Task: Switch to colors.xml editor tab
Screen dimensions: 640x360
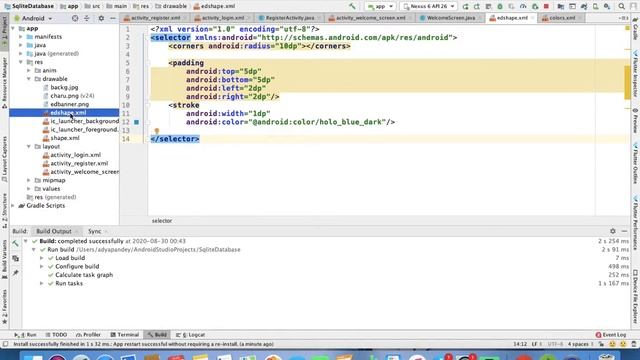Action: pos(562,18)
